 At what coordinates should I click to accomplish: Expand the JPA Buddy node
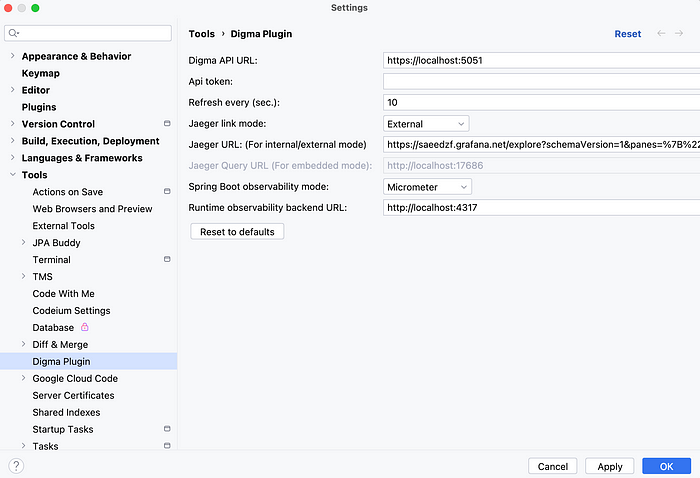point(23,242)
